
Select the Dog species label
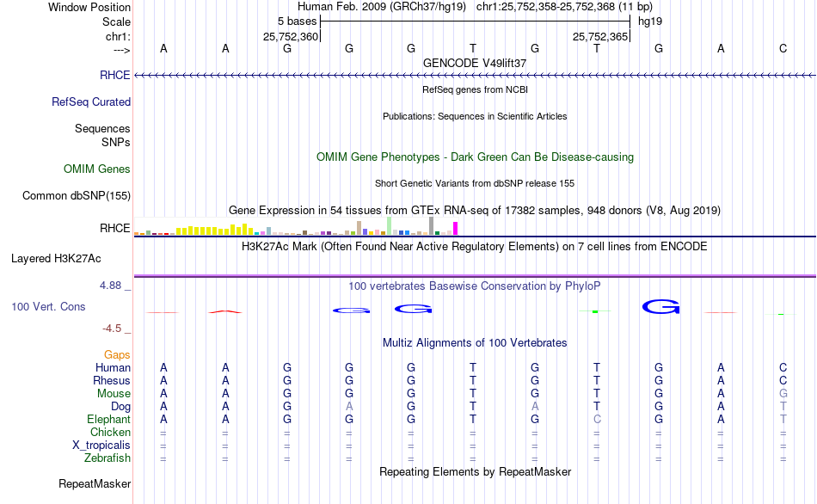click(x=120, y=407)
